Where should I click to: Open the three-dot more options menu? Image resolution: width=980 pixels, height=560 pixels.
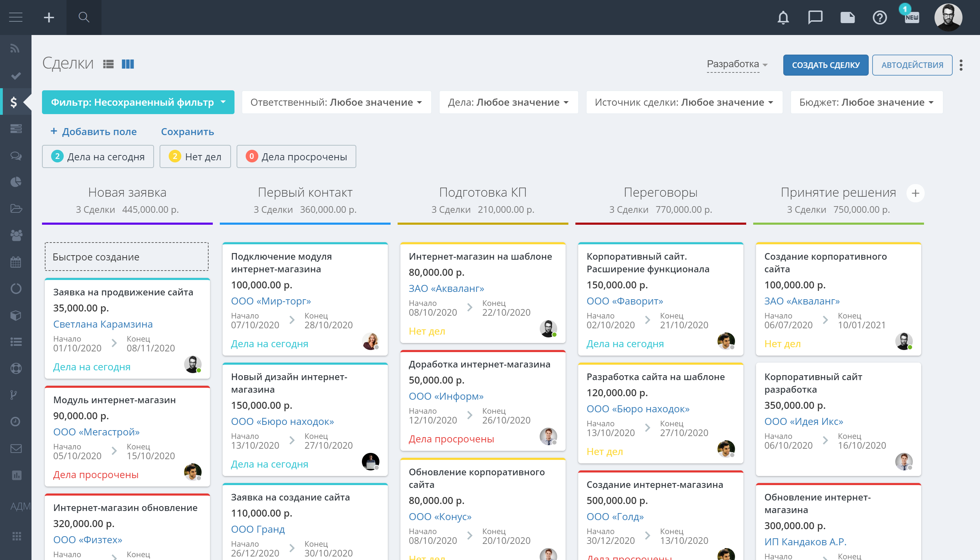961,65
